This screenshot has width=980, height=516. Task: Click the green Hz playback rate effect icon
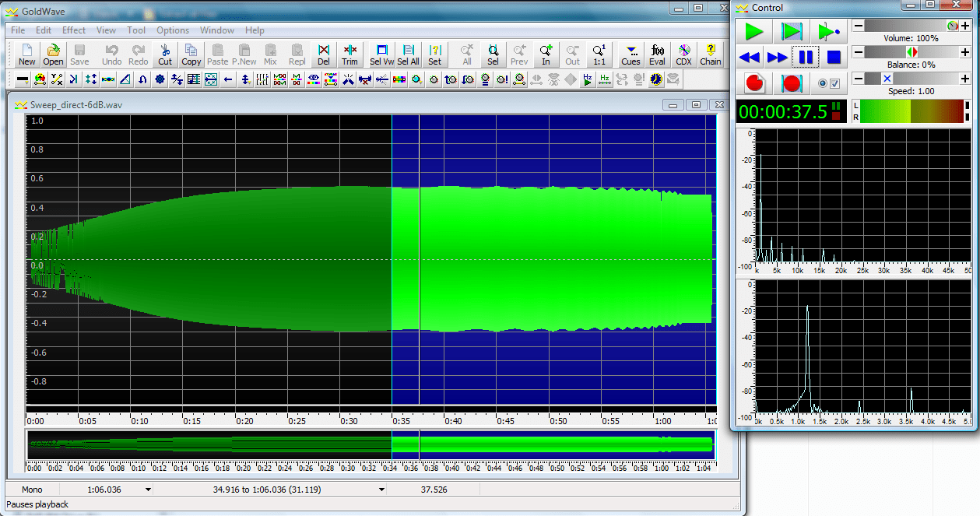pyautogui.click(x=588, y=79)
